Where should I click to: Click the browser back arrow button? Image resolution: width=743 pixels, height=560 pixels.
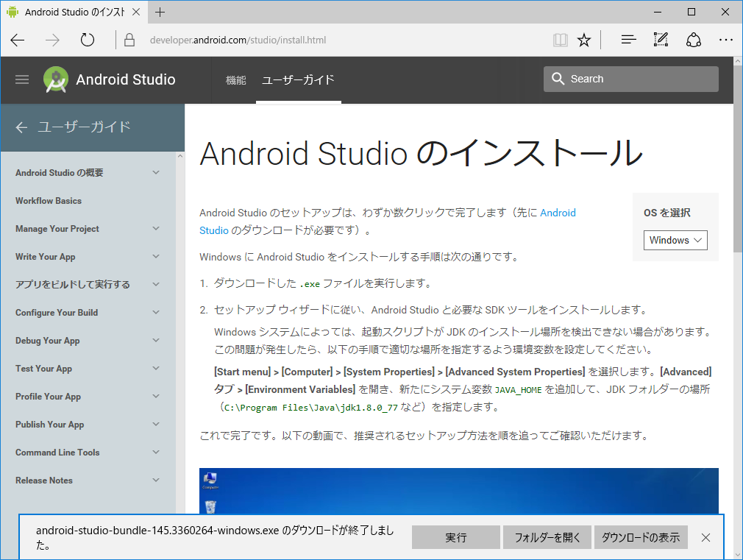18,40
